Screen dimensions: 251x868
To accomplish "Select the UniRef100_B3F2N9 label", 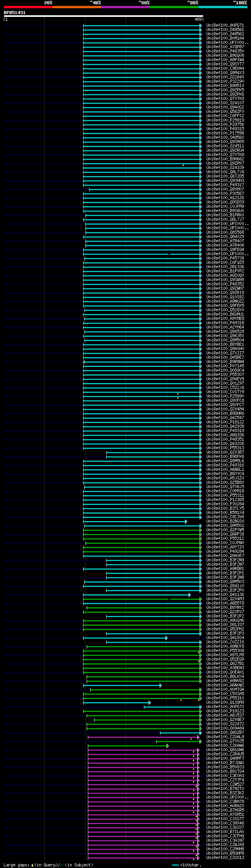I will (225, 560).
